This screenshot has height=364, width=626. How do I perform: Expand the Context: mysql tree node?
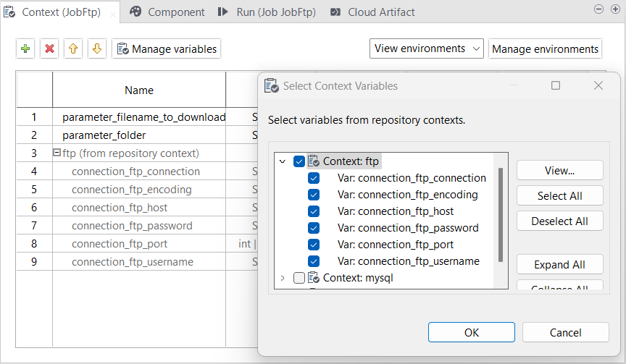(283, 278)
